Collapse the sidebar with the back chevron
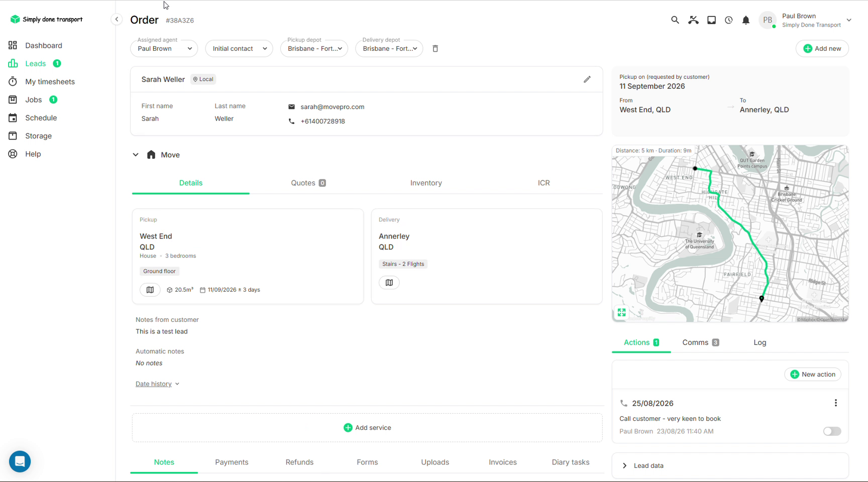This screenshot has width=868, height=482. 117,20
